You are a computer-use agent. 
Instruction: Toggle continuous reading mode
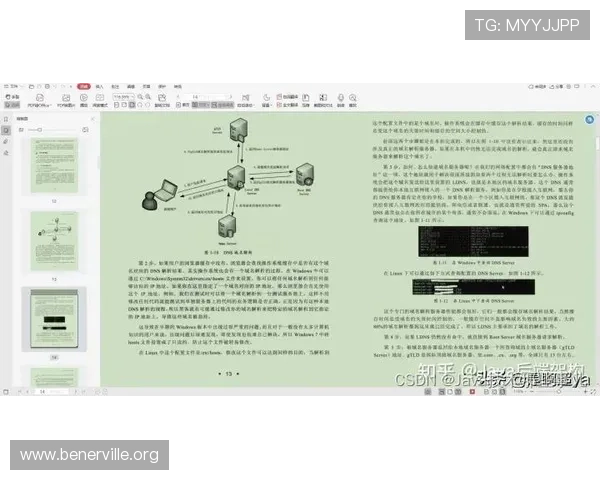223,105
